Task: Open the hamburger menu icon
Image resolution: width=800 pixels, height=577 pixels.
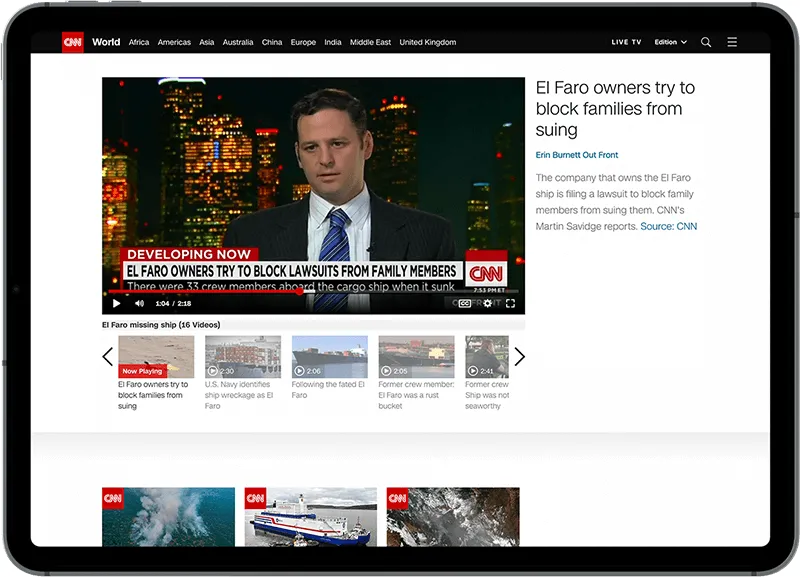Action: point(732,42)
